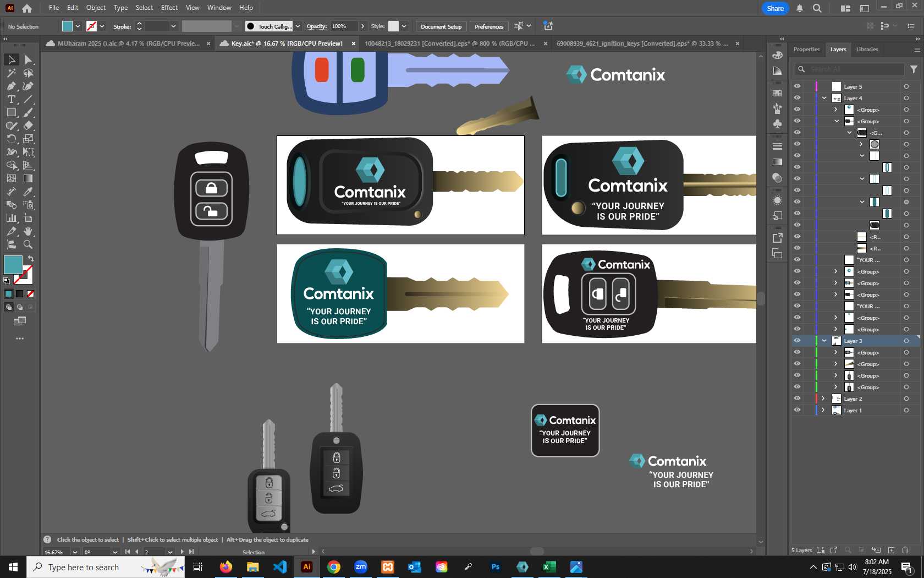Open the zoom level dropdown 16.67%
Viewport: 924px width, 578px height.
(75, 552)
